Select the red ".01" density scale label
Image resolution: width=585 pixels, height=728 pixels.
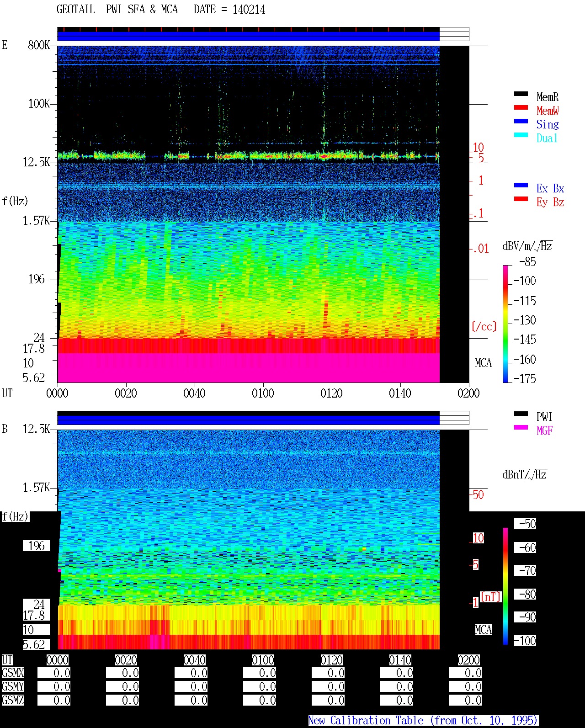pos(480,249)
